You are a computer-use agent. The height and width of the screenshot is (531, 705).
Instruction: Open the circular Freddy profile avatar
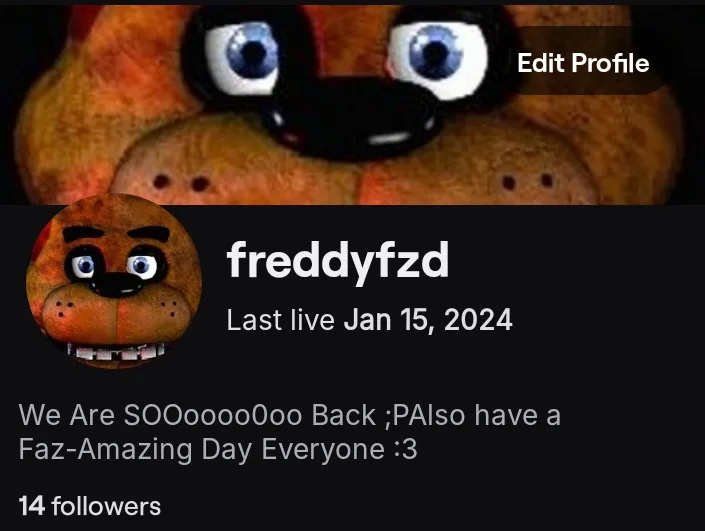point(114,282)
